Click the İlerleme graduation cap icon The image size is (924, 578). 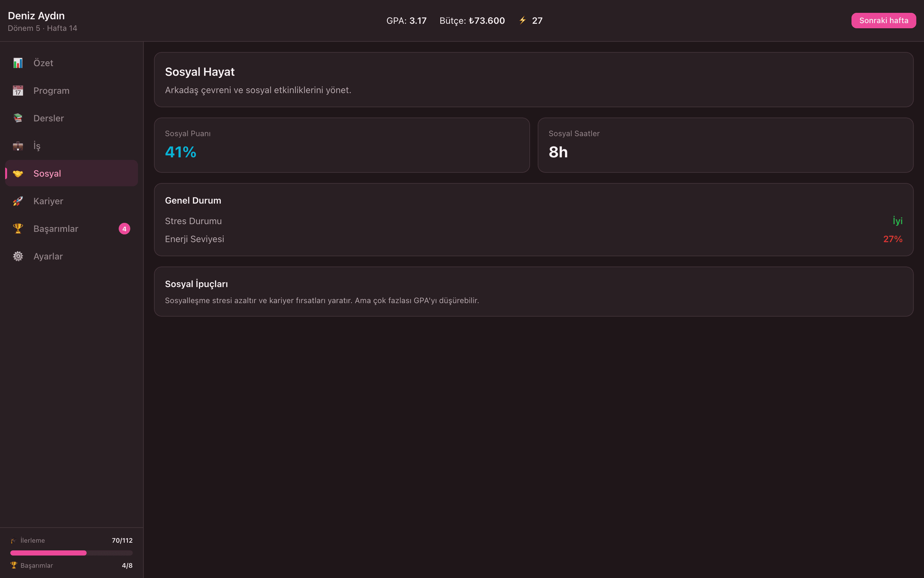14,540
